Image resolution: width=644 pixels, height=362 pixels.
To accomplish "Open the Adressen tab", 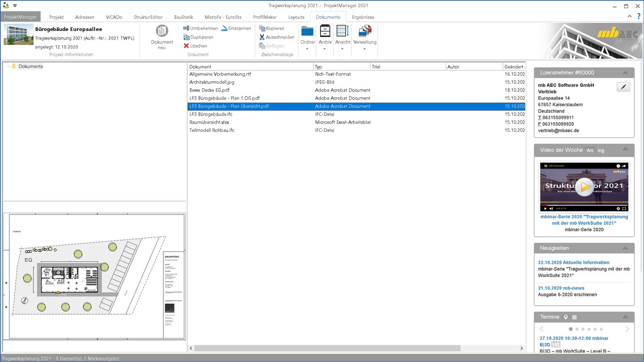I will (85, 17).
